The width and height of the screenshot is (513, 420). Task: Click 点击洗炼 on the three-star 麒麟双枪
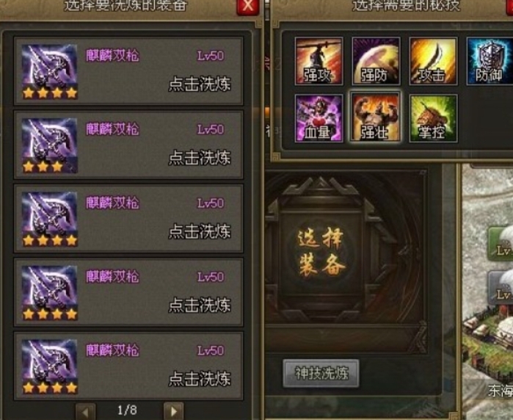coord(200,158)
